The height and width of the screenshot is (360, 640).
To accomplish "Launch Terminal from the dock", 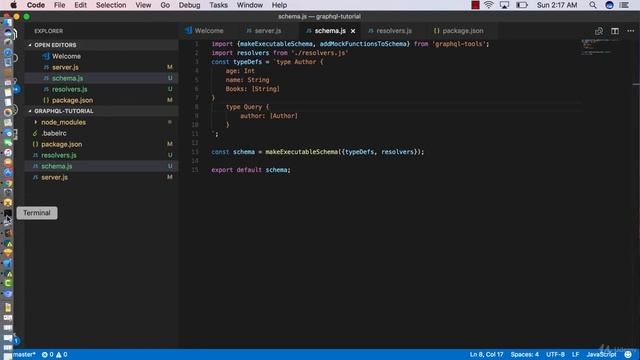I will [8, 213].
